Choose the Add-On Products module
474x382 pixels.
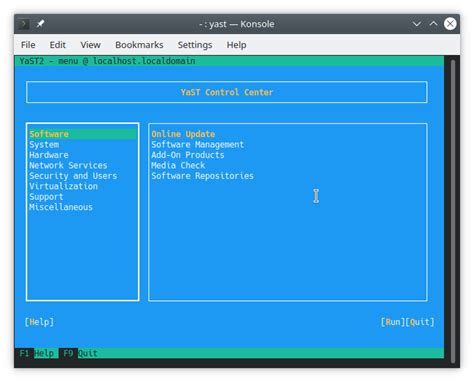point(188,155)
